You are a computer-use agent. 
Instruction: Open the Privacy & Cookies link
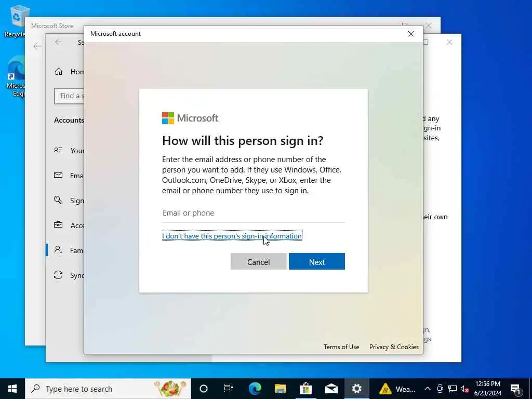394,347
